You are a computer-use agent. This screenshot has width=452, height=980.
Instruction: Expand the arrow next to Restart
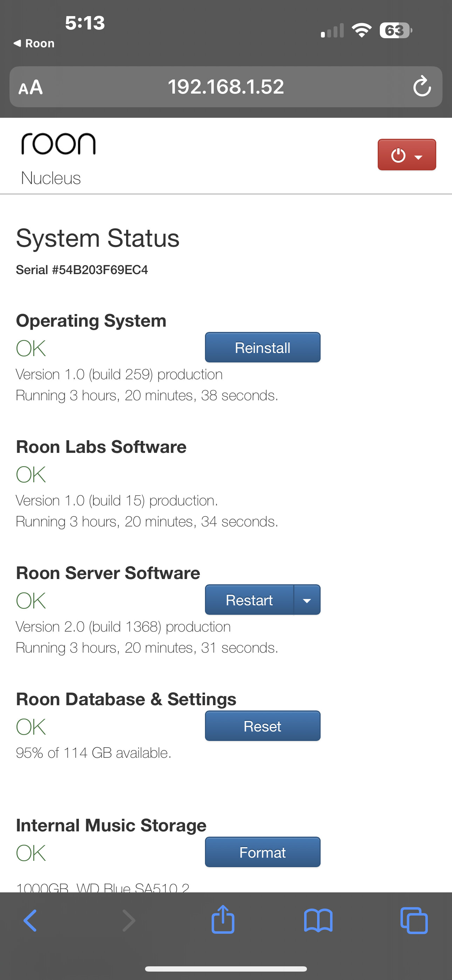click(307, 600)
